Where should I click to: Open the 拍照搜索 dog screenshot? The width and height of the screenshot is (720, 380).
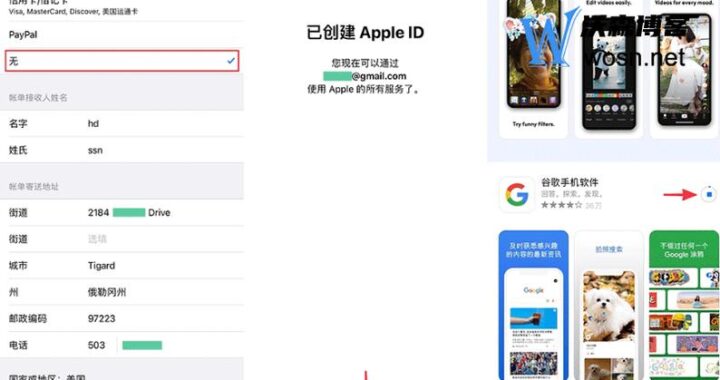(609, 305)
